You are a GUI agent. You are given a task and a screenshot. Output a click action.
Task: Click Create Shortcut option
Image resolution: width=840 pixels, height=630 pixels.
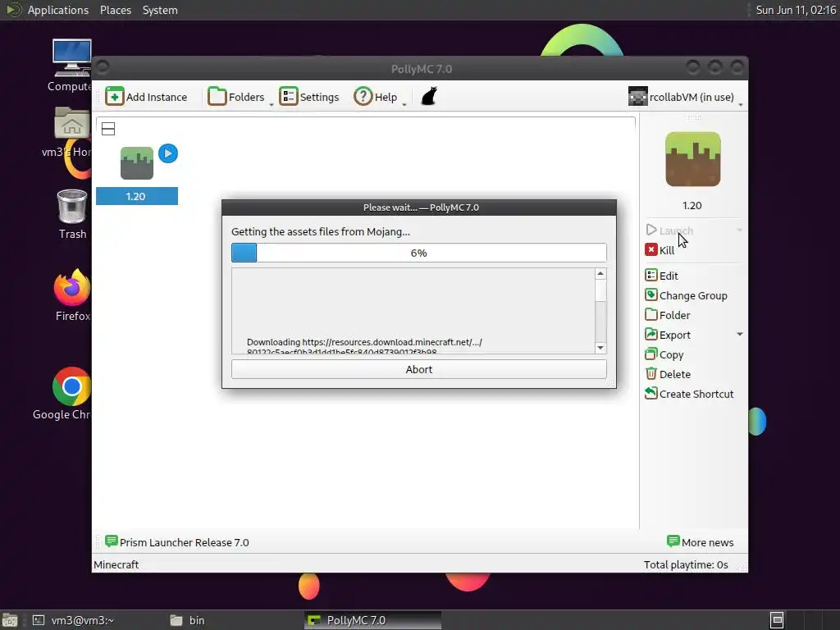pos(689,394)
